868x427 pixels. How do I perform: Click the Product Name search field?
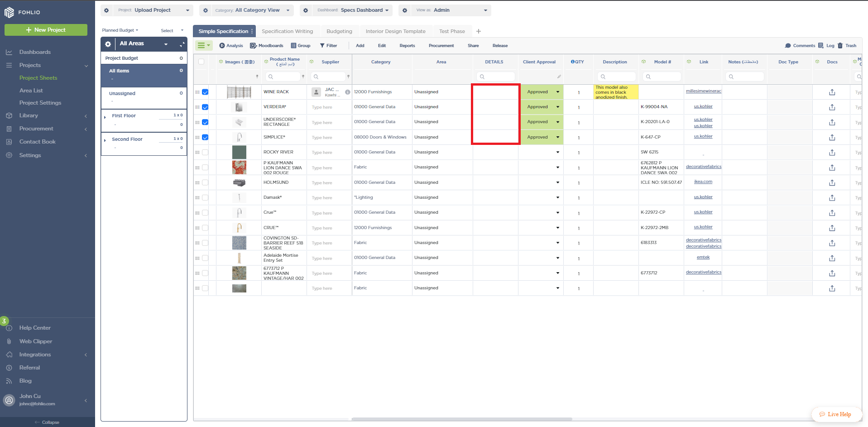coord(283,77)
